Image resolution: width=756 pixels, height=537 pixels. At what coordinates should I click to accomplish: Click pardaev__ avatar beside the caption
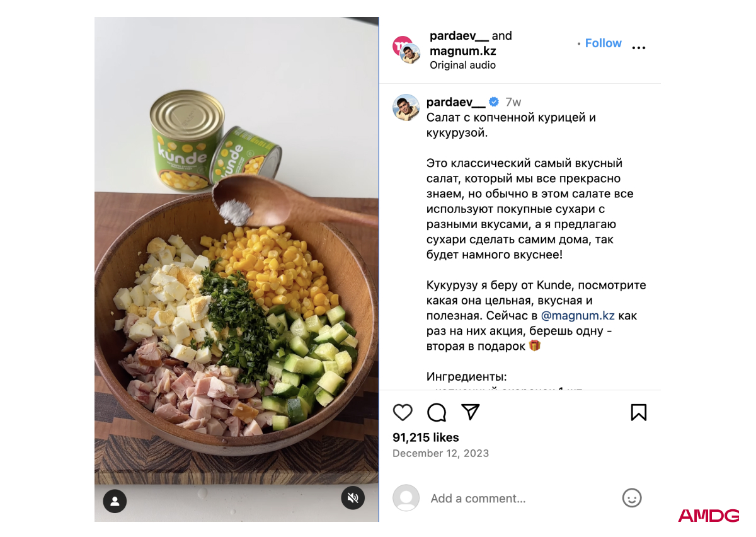[x=406, y=107]
